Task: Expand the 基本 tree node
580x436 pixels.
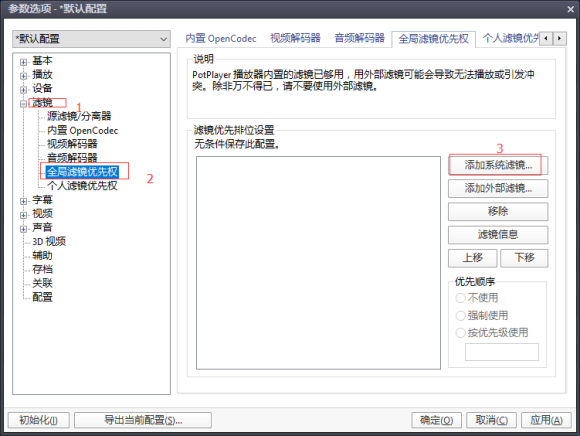Action: [x=23, y=62]
